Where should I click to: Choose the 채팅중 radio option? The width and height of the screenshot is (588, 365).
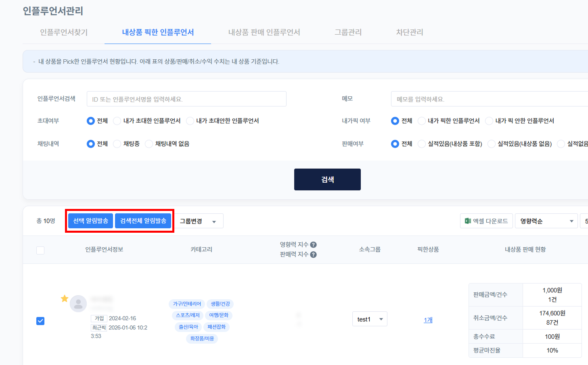[x=117, y=144]
